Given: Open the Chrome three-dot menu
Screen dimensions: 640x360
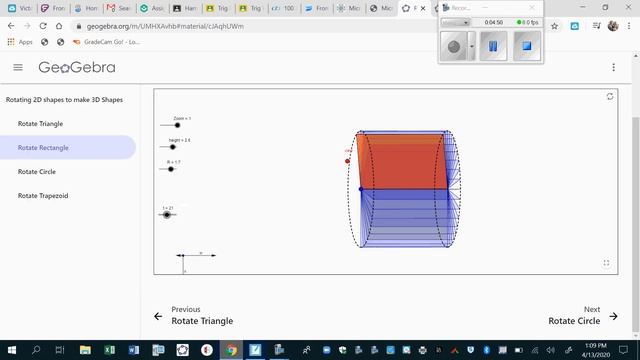Looking at the screenshot, I should click(x=629, y=26).
